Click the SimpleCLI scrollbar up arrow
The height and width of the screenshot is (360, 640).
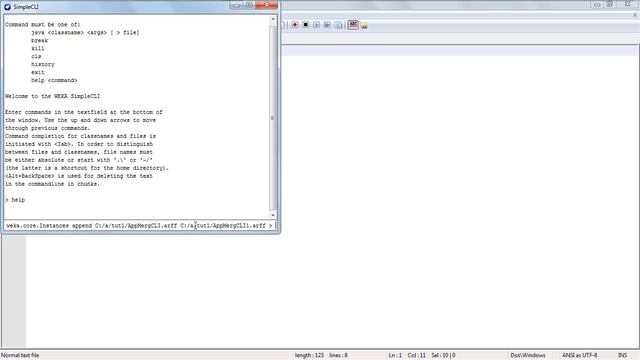click(x=273, y=19)
